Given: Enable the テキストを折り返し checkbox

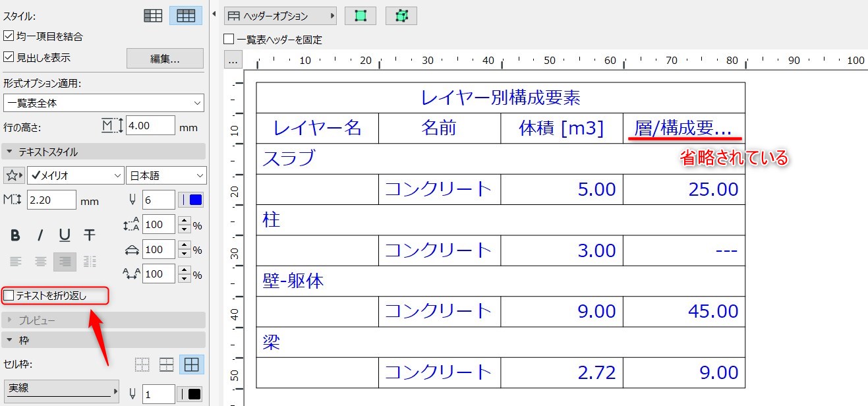Looking at the screenshot, I should [x=9, y=296].
